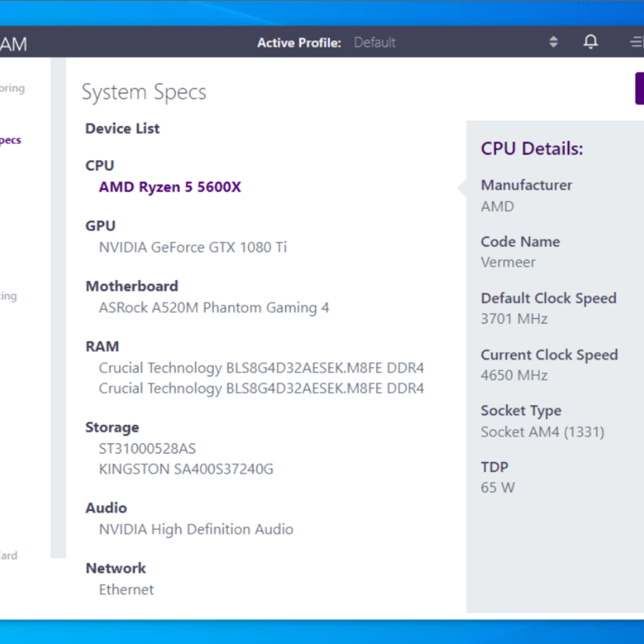Click the Current Clock Speed value 4650 MHz
The height and width of the screenshot is (644, 644).
(514, 376)
